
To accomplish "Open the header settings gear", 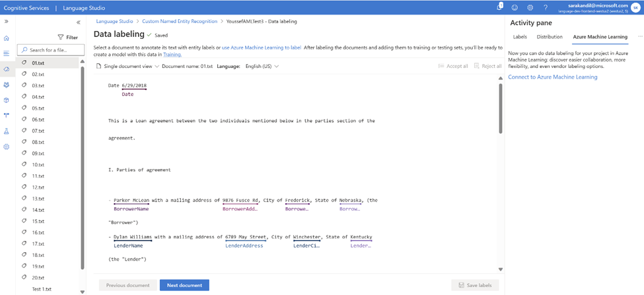I will (x=530, y=7).
